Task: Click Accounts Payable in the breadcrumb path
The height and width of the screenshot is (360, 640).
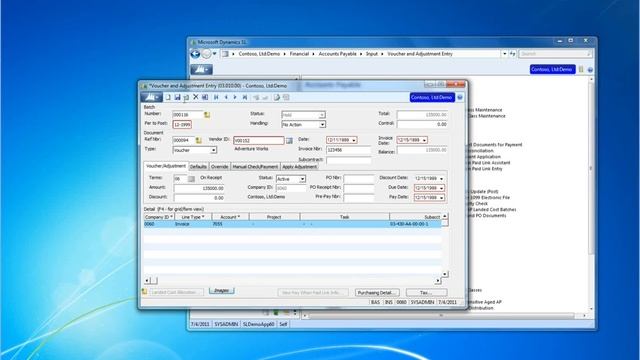Action: [338, 54]
